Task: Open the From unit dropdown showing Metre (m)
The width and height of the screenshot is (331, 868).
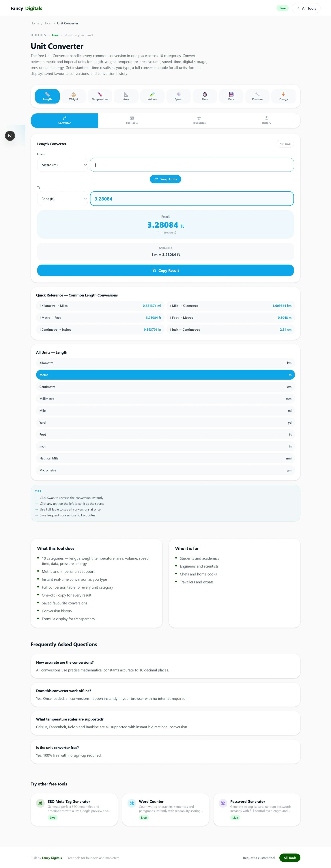Action: 62,165
